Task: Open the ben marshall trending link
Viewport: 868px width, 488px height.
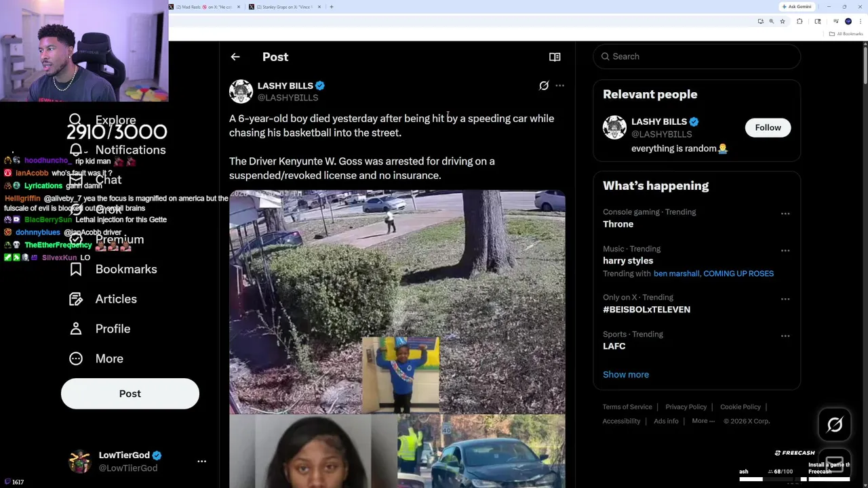Action: coord(676,273)
